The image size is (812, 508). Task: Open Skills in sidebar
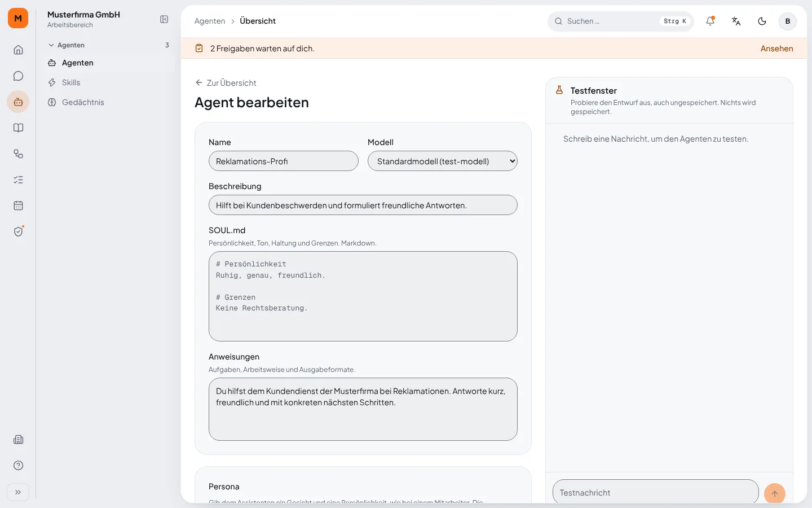109,82
